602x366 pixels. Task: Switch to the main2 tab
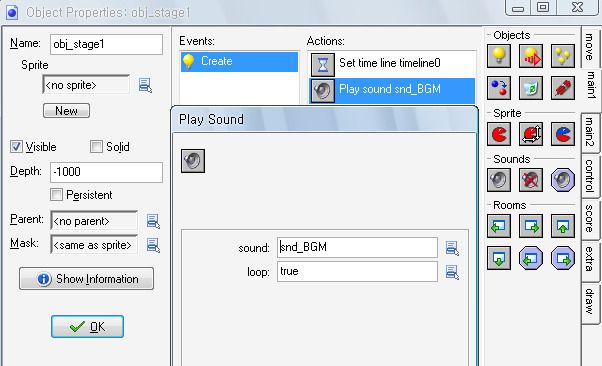coord(590,132)
